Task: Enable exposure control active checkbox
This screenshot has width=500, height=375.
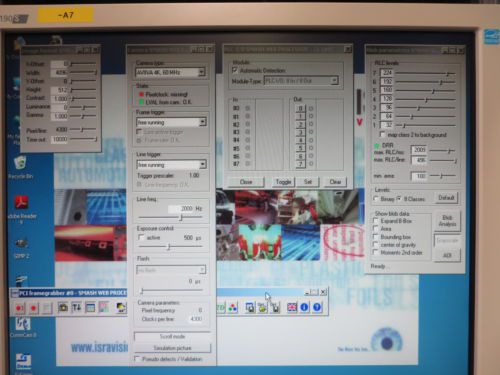Action: (x=141, y=237)
